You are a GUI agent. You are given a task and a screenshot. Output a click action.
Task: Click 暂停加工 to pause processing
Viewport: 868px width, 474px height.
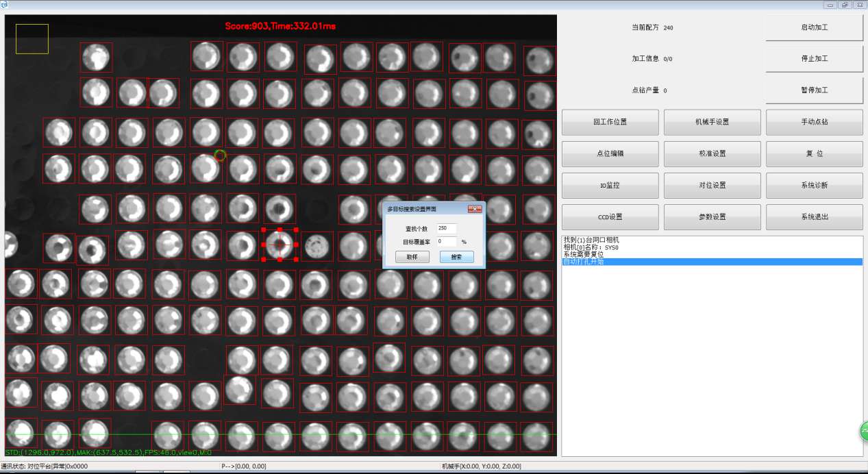pos(814,90)
